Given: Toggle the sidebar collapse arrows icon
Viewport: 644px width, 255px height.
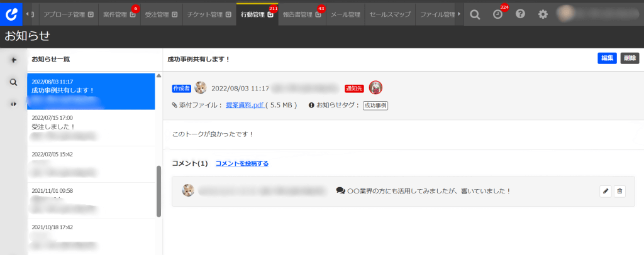Looking at the screenshot, I should (13, 104).
